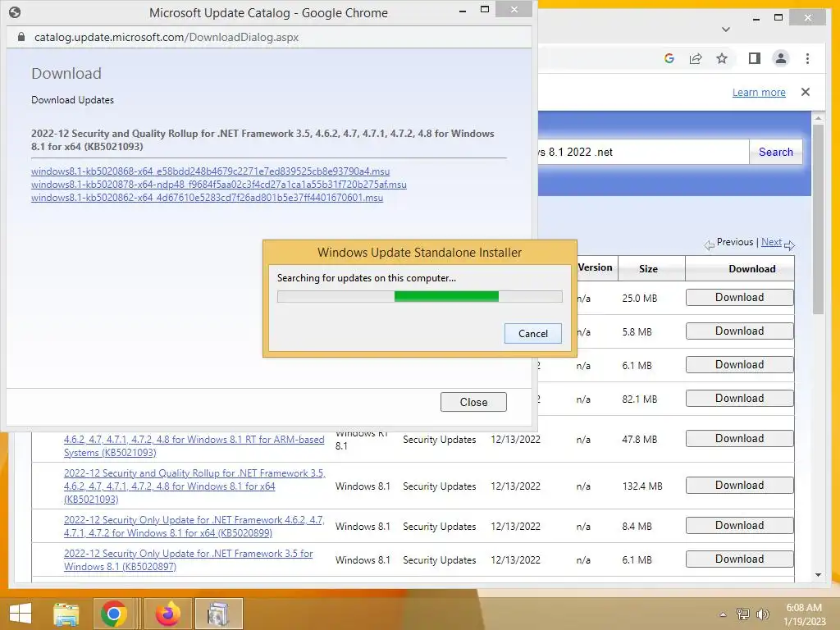Bookmark this page with the star icon
This screenshot has height=630, width=840.
click(722, 58)
